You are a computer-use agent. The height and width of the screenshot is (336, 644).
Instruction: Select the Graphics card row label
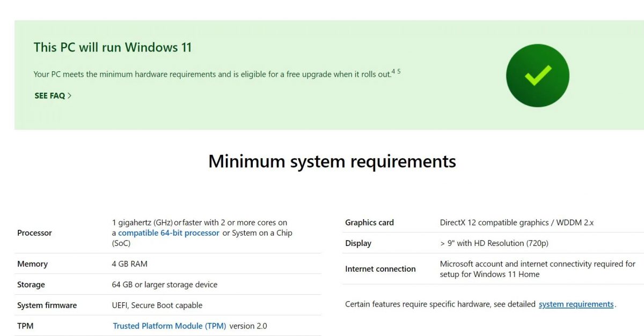(x=369, y=222)
